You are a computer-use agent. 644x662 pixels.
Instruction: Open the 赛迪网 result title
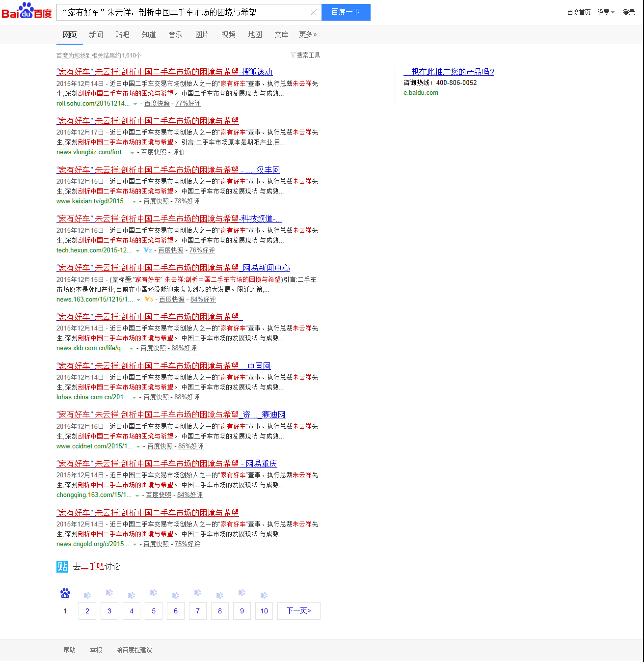click(x=171, y=414)
